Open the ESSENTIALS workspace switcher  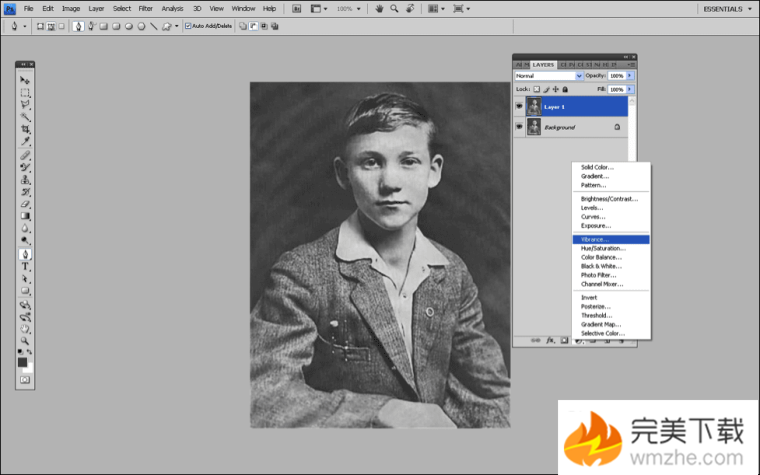tap(722, 8)
